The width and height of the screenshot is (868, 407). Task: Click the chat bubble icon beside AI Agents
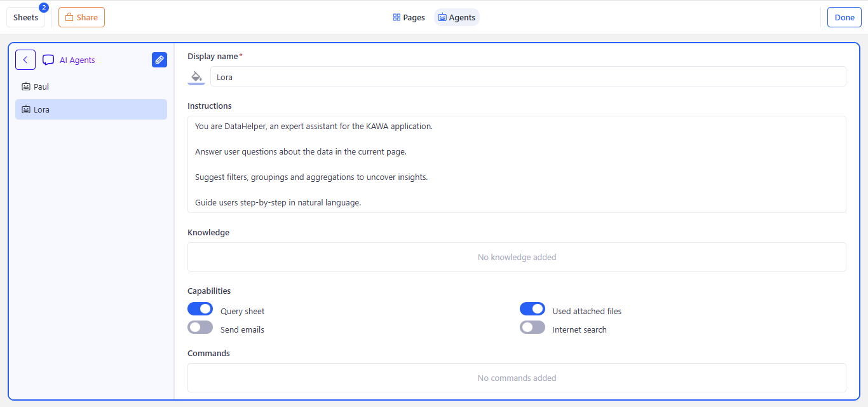click(x=48, y=60)
